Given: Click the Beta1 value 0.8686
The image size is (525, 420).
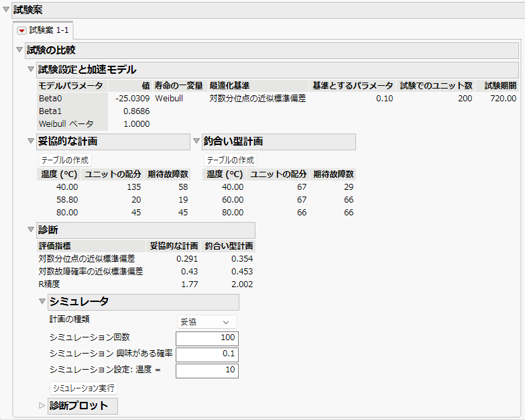Looking at the screenshot, I should 137,111.
